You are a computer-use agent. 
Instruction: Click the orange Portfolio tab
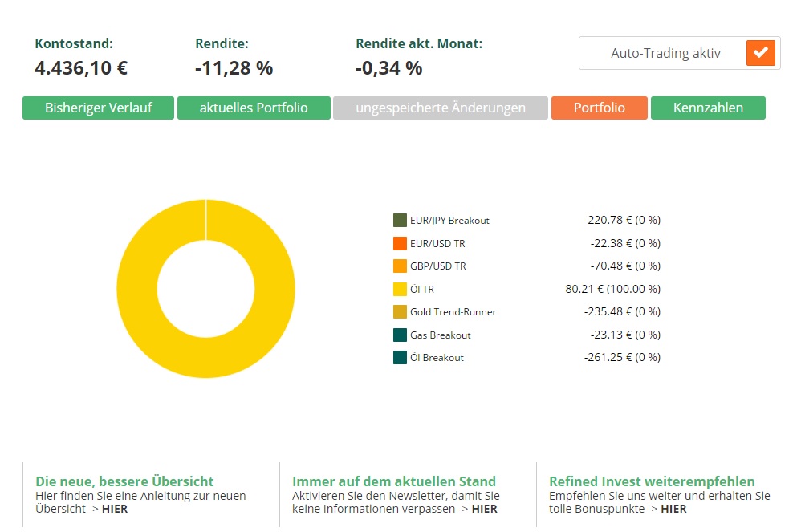tap(599, 108)
